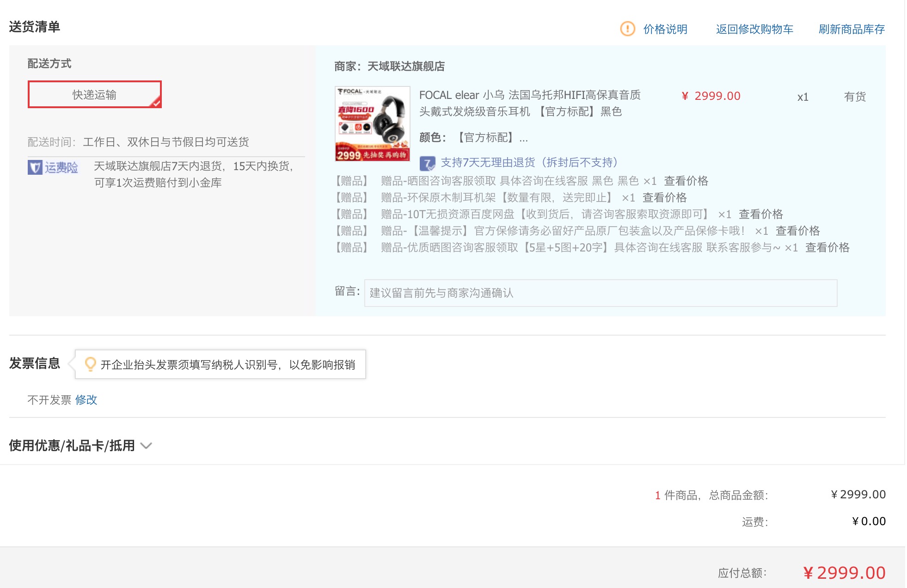Click the product price ¥2999.00
The width and height of the screenshot is (907, 588).
(x=711, y=96)
